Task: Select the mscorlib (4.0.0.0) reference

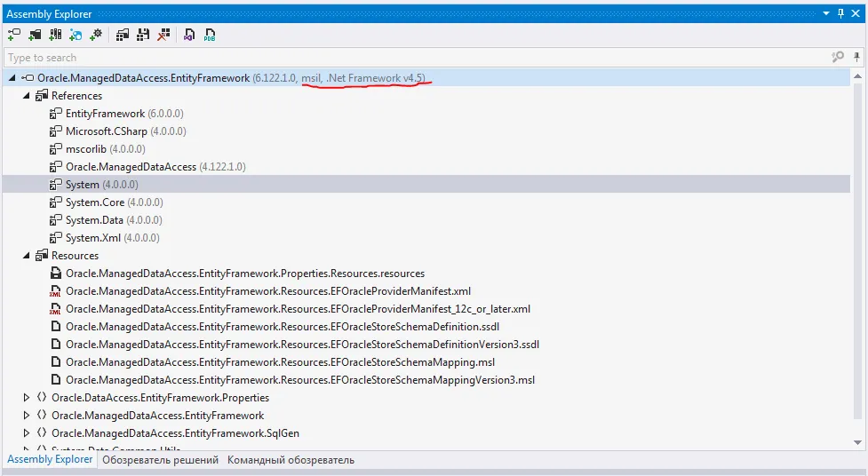Action: [106, 149]
